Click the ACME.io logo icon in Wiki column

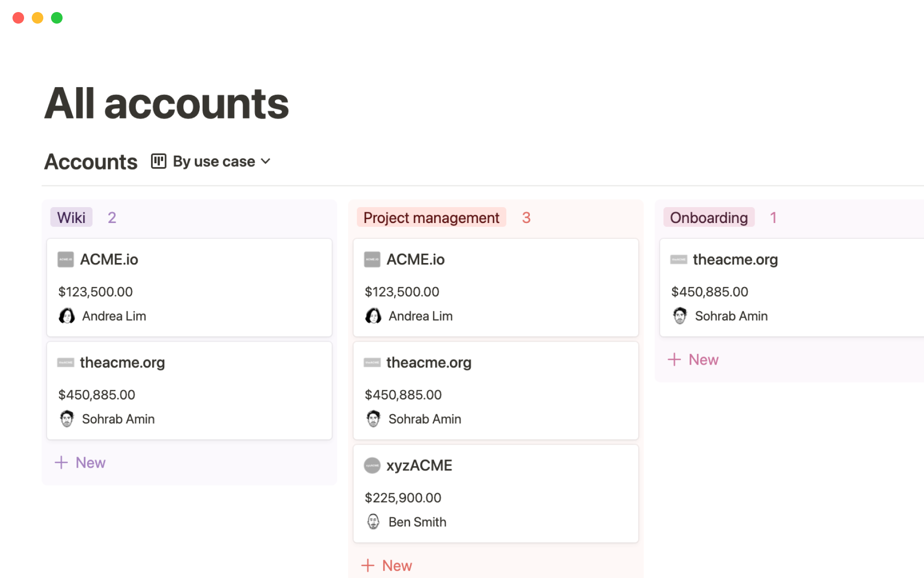(x=65, y=259)
